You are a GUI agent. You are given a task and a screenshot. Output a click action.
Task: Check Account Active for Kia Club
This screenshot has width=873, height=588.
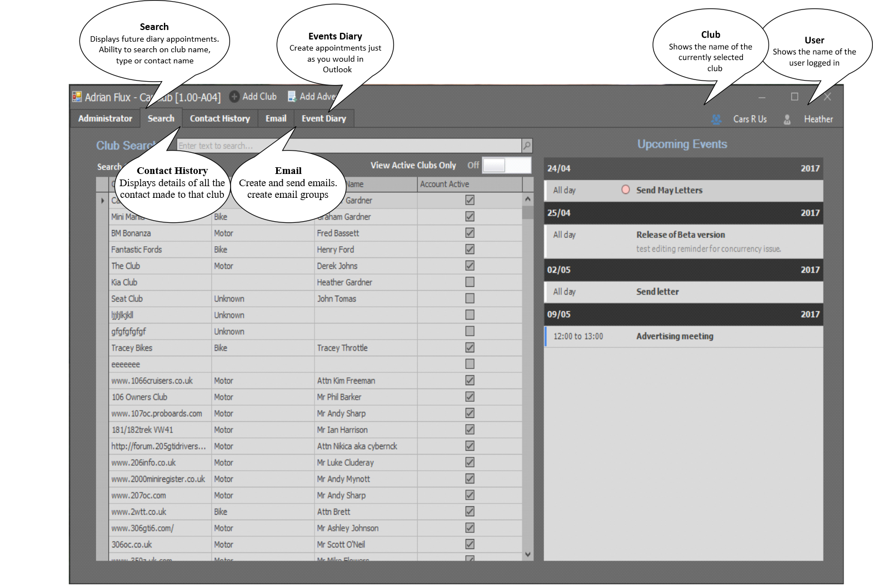coord(470,282)
